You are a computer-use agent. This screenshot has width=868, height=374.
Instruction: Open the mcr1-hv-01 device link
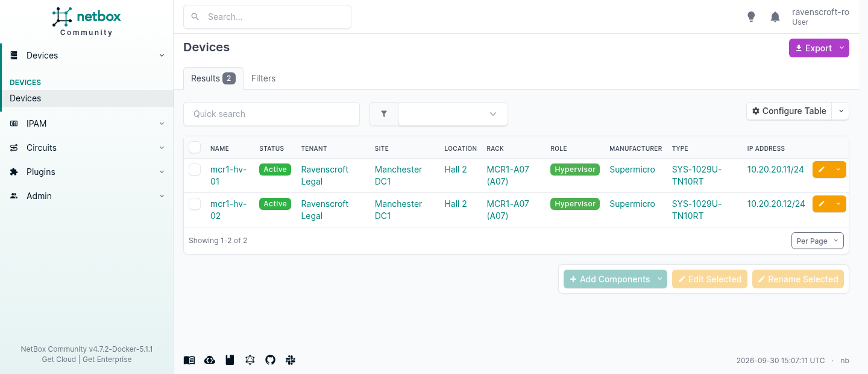pos(228,176)
